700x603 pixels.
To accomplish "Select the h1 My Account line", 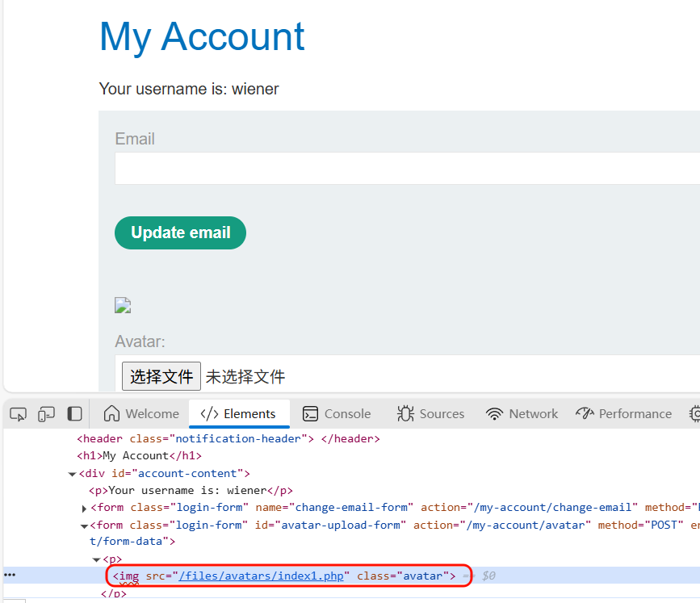I will (140, 456).
